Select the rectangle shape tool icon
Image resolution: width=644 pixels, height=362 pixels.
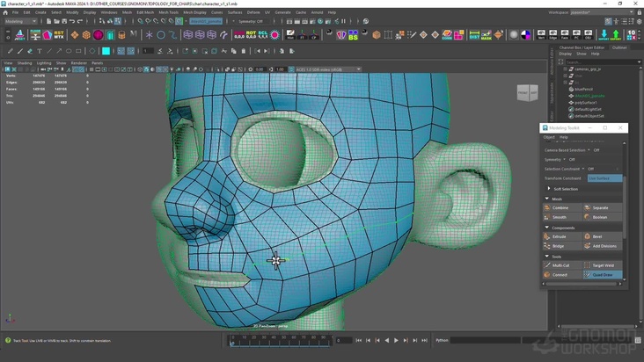(x=78, y=51)
